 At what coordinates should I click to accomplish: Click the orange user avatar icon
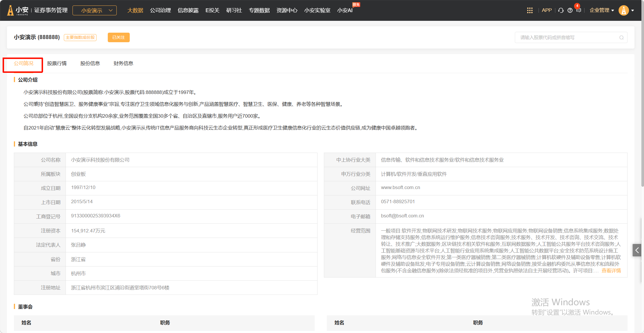623,10
